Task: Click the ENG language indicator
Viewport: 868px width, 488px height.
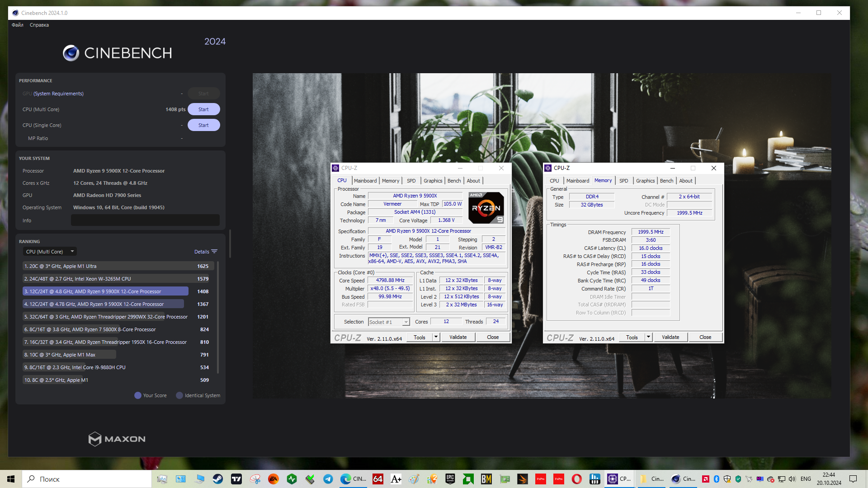Action: (806, 479)
